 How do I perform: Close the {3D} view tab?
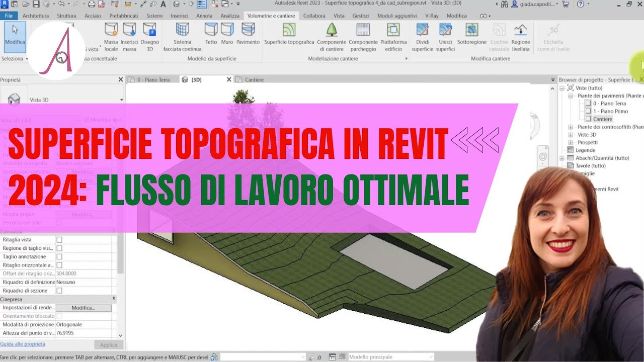(229, 79)
